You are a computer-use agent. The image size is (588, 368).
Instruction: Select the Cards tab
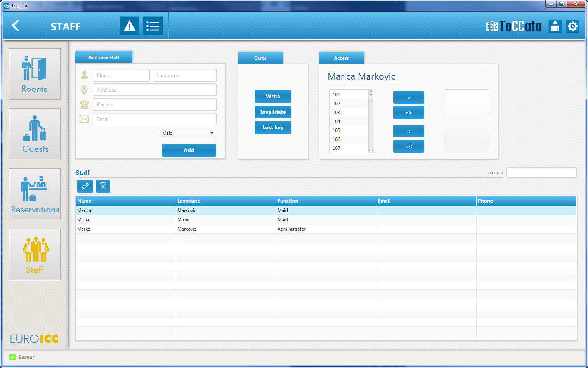click(260, 58)
